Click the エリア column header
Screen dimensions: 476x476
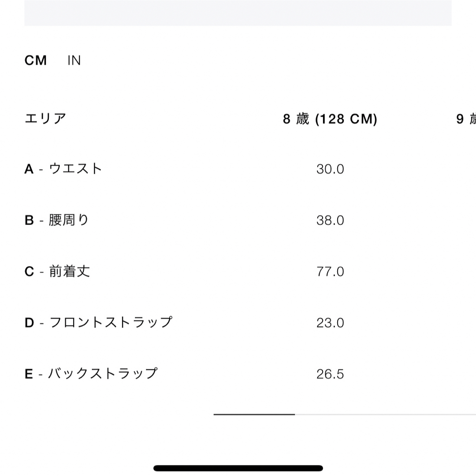pos(45,119)
